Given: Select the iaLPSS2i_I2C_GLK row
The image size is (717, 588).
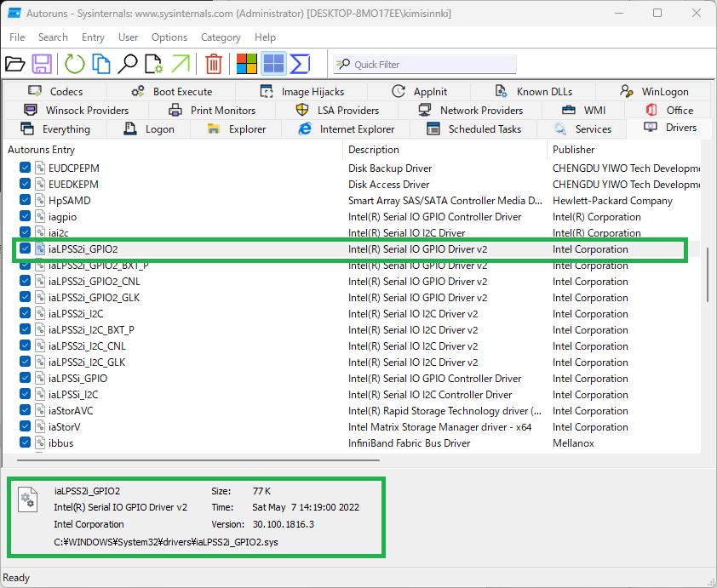Looking at the screenshot, I should (352, 363).
